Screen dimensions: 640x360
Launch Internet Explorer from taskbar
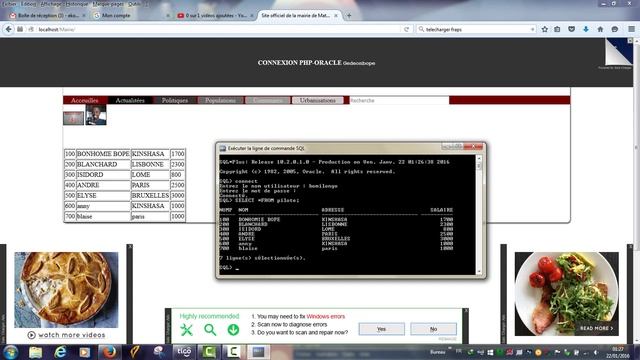pos(60,352)
